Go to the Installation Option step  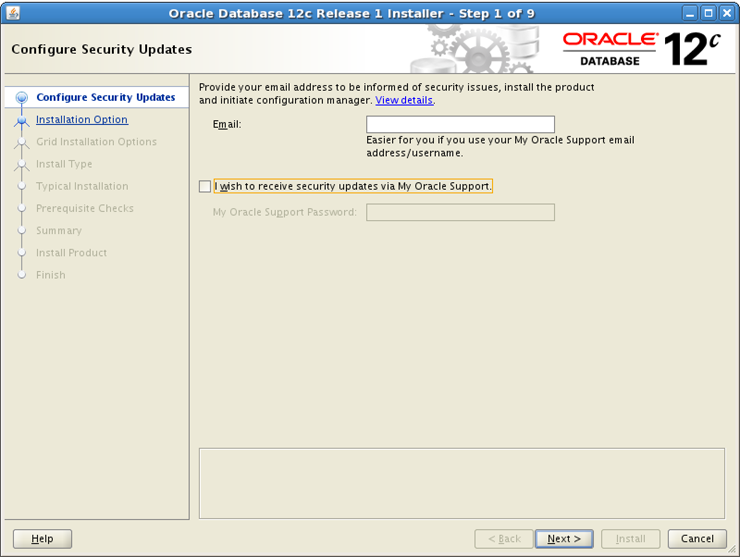(82, 119)
